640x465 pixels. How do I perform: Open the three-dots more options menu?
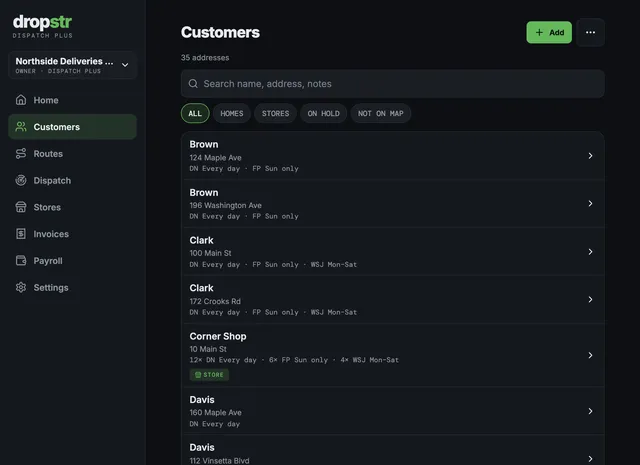point(590,32)
